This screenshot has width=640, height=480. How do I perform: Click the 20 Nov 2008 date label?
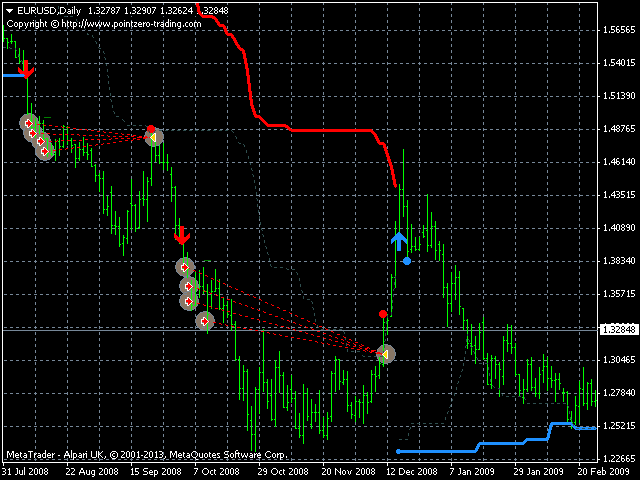(347, 472)
